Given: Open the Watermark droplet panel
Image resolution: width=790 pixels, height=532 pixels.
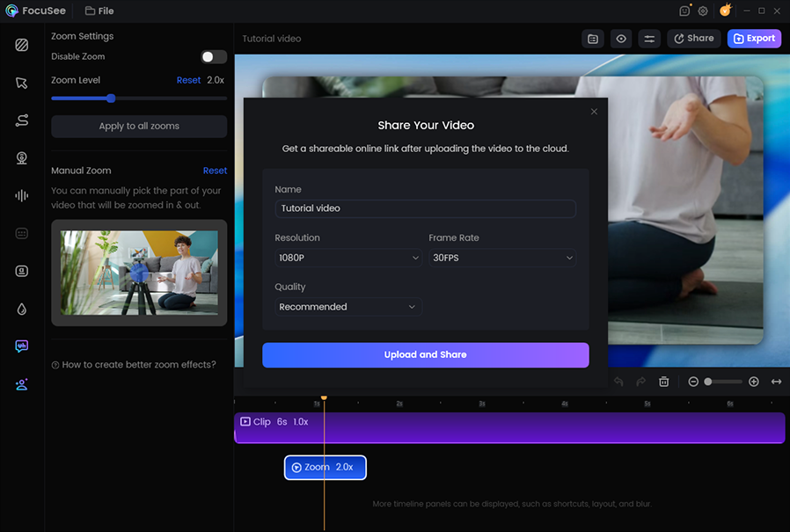Looking at the screenshot, I should 22,310.
